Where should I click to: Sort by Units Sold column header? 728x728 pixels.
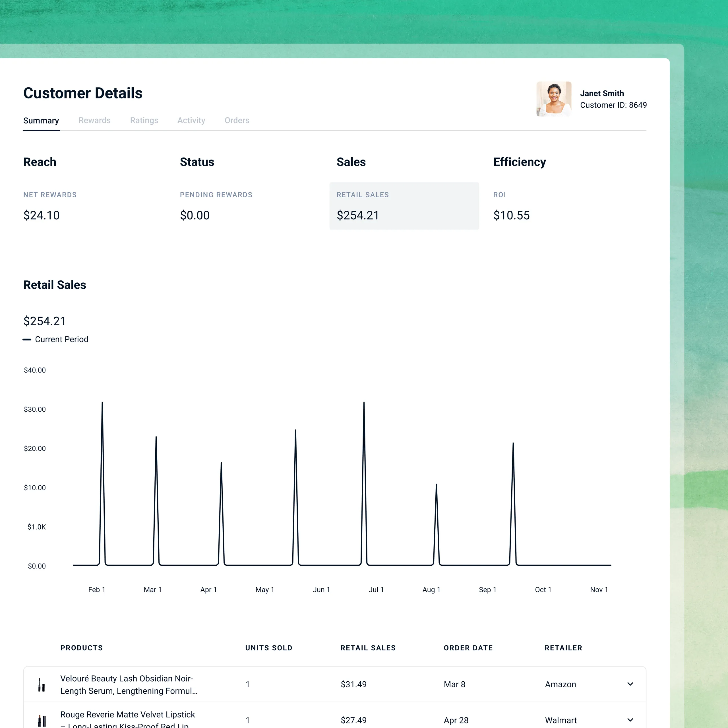pos(269,648)
